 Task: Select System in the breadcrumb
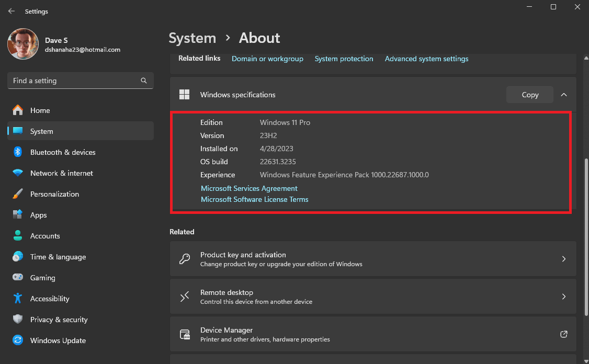(x=192, y=38)
